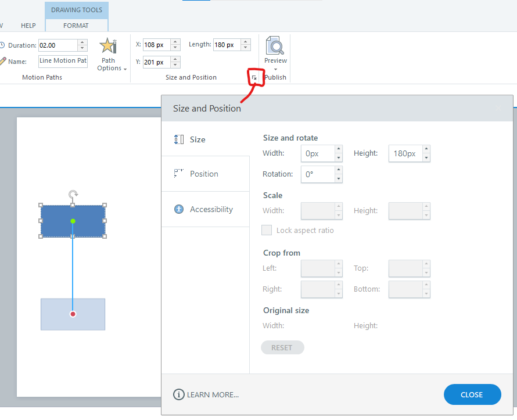Open the Help ribbon tab

[x=28, y=26]
